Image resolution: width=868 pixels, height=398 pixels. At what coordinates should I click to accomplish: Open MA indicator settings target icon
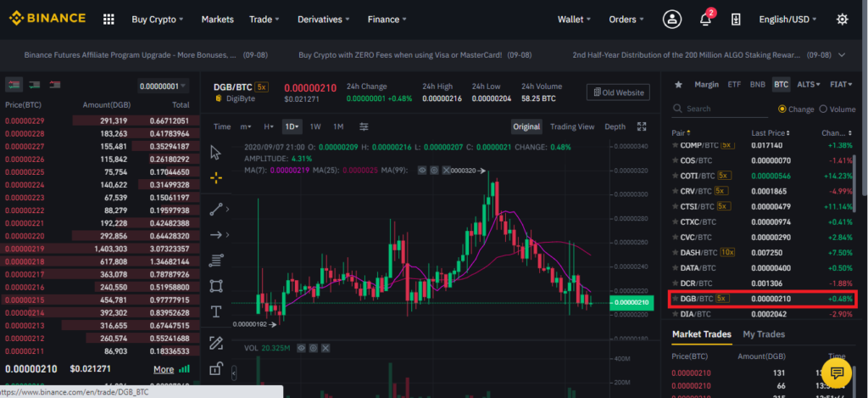coord(435,171)
